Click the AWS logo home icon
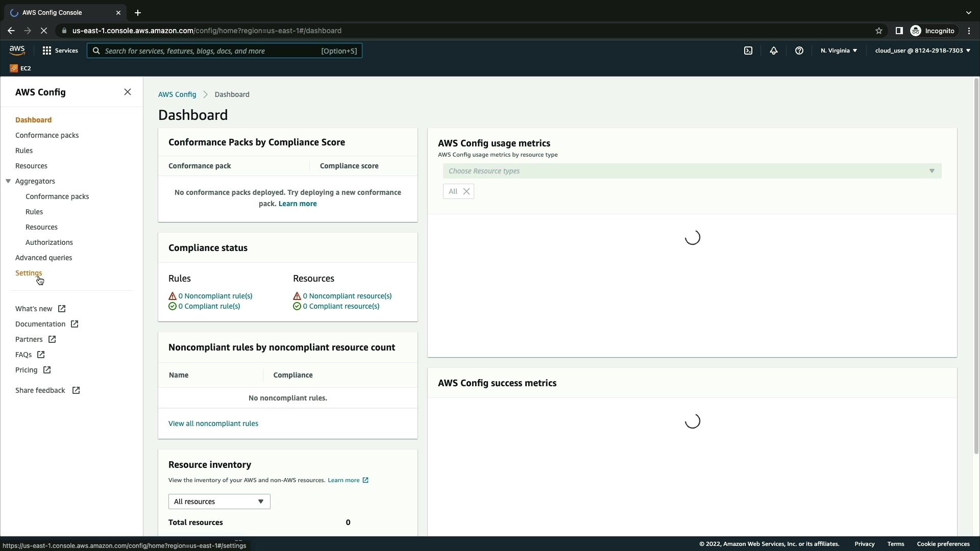The height and width of the screenshot is (551, 980). click(17, 50)
